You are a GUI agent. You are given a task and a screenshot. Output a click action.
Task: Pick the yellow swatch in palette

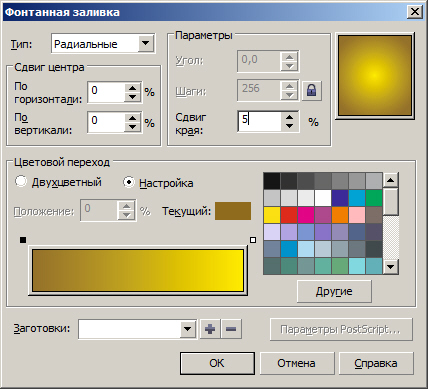[272, 215]
